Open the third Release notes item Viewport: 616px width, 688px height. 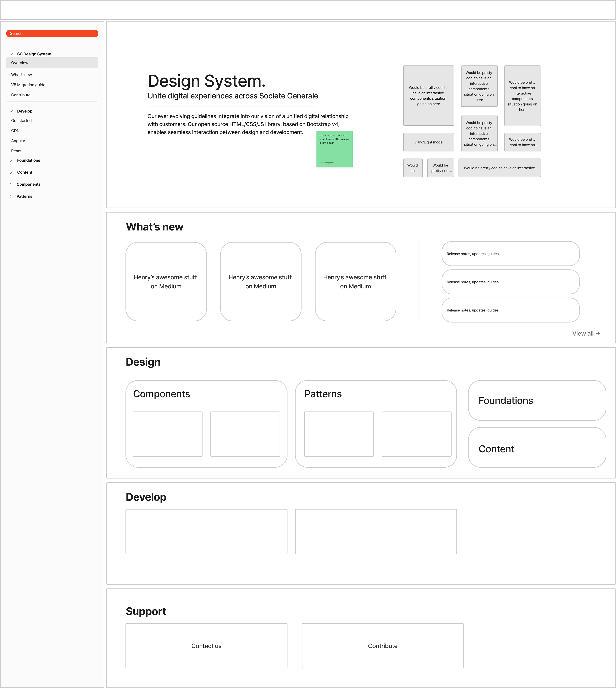[511, 310]
